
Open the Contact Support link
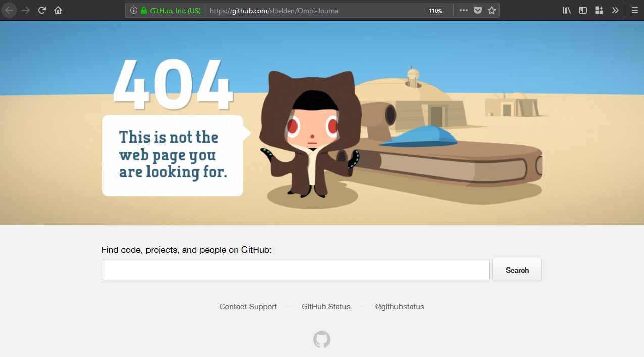pyautogui.click(x=248, y=307)
